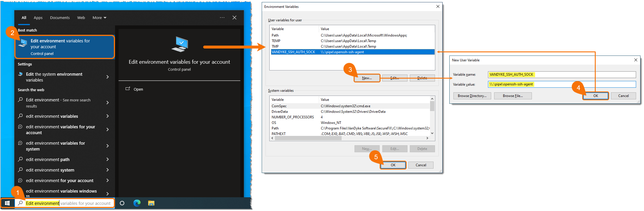Click Edit... under User variables
644x211 pixels.
(395, 78)
